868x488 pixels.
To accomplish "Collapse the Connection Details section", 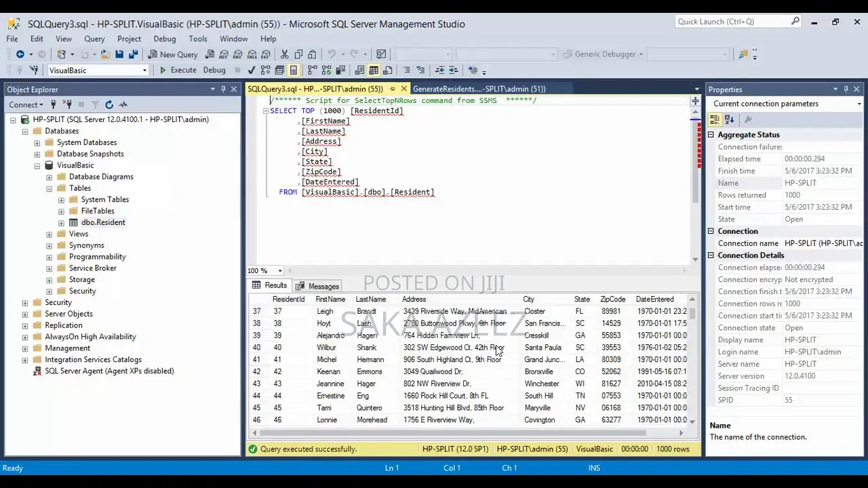I will [711, 256].
